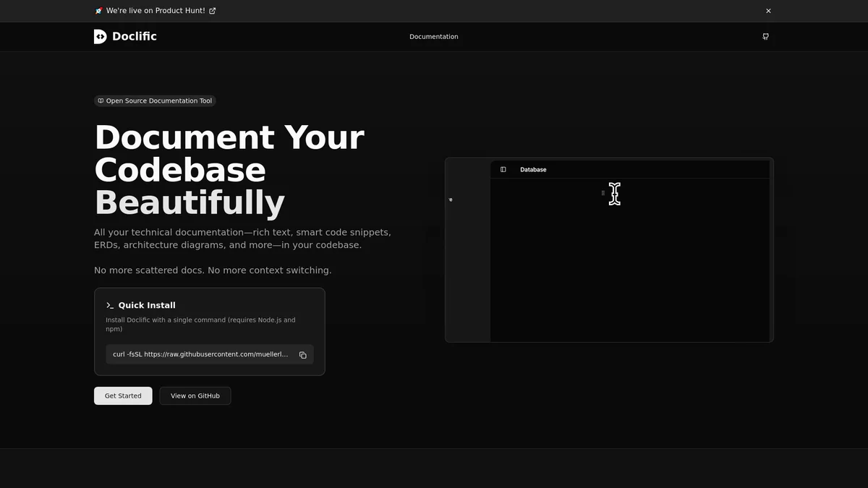Click the empty editor area of the demo preview
868x488 pixels.
(x=629, y=275)
